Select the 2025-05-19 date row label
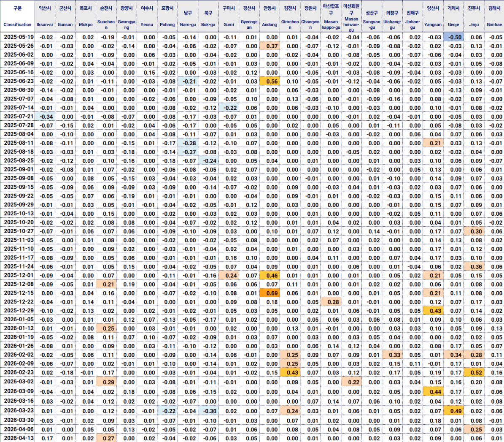The width and height of the screenshot is (504, 442). tap(19, 37)
